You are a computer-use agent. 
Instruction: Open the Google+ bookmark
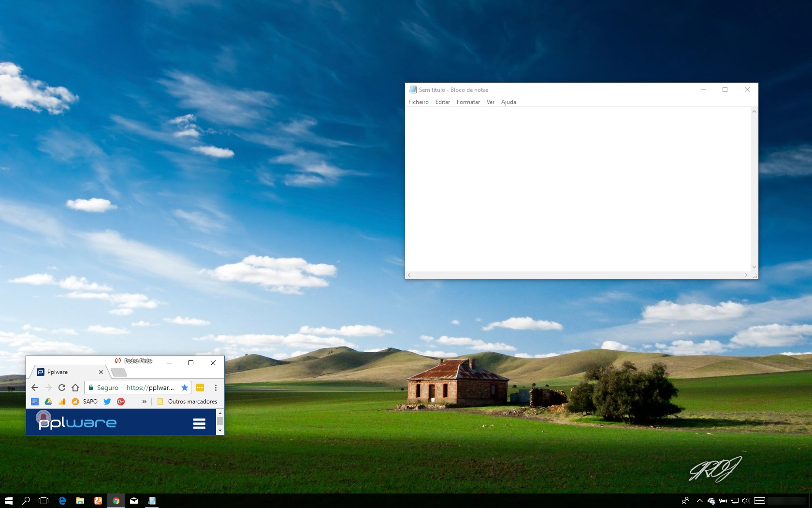121,401
